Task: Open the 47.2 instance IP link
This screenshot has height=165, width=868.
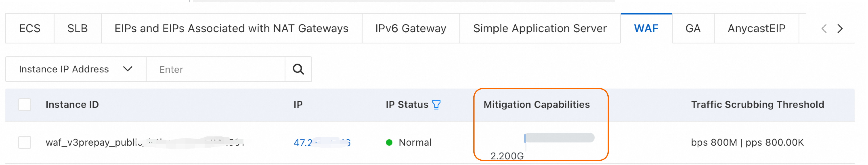Action: 322,143
